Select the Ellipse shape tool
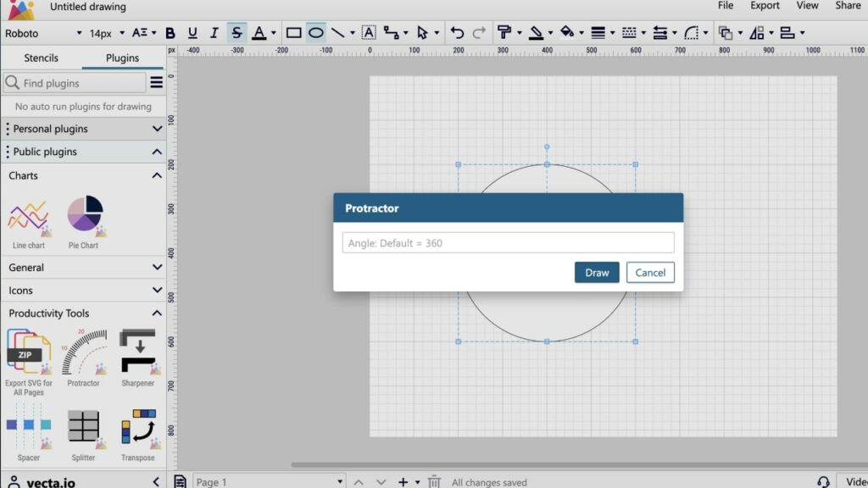The image size is (868, 488). tap(314, 32)
